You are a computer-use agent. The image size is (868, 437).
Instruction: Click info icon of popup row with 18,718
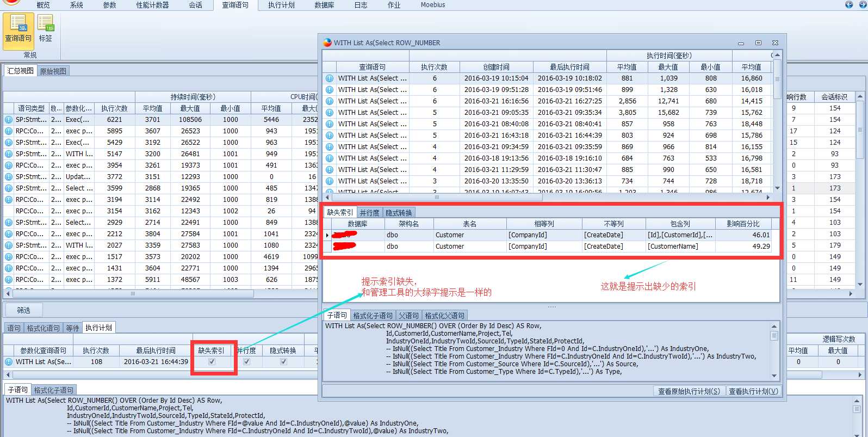tap(330, 181)
